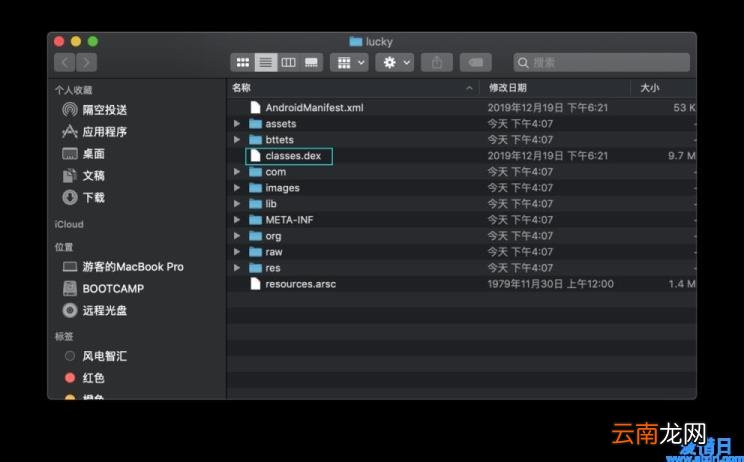Select BOOTCAMP volume in sidebar
The image size is (744, 462).
(x=103, y=288)
